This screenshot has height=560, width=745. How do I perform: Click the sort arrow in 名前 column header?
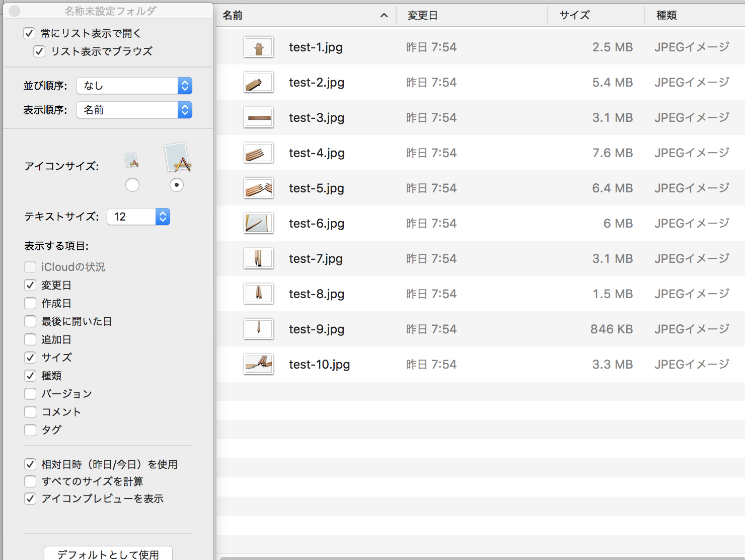point(384,16)
